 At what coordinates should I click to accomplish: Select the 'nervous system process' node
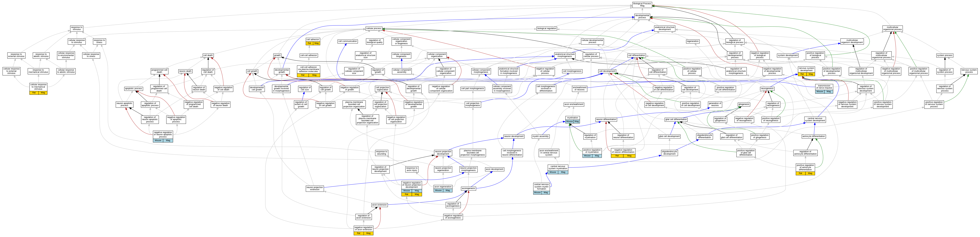pyautogui.click(x=969, y=71)
